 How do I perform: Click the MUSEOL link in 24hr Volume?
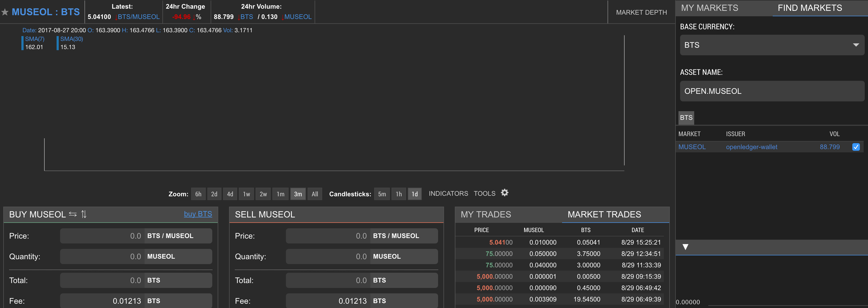click(298, 17)
